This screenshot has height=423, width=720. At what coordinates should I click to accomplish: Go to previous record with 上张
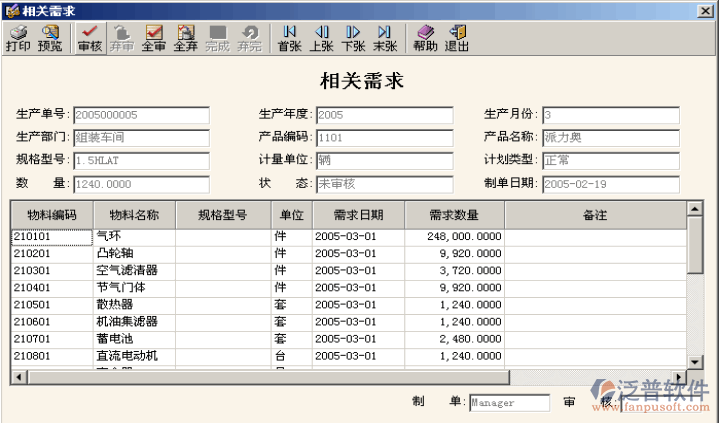(321, 38)
